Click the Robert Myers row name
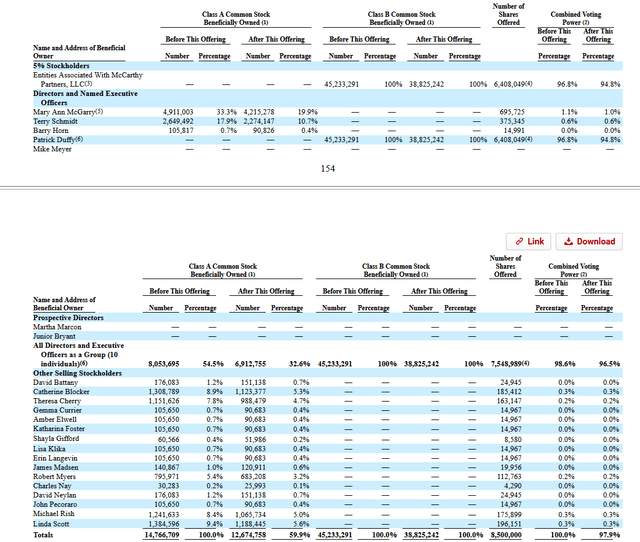Viewport: 640px width, 542px height. click(x=54, y=477)
